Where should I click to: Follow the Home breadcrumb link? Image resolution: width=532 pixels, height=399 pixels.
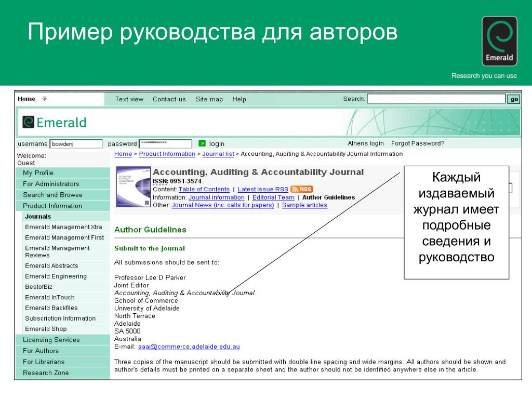click(123, 154)
